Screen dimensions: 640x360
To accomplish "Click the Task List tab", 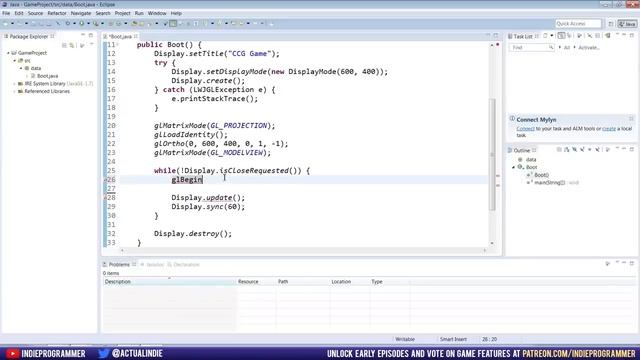I will coord(522,36).
